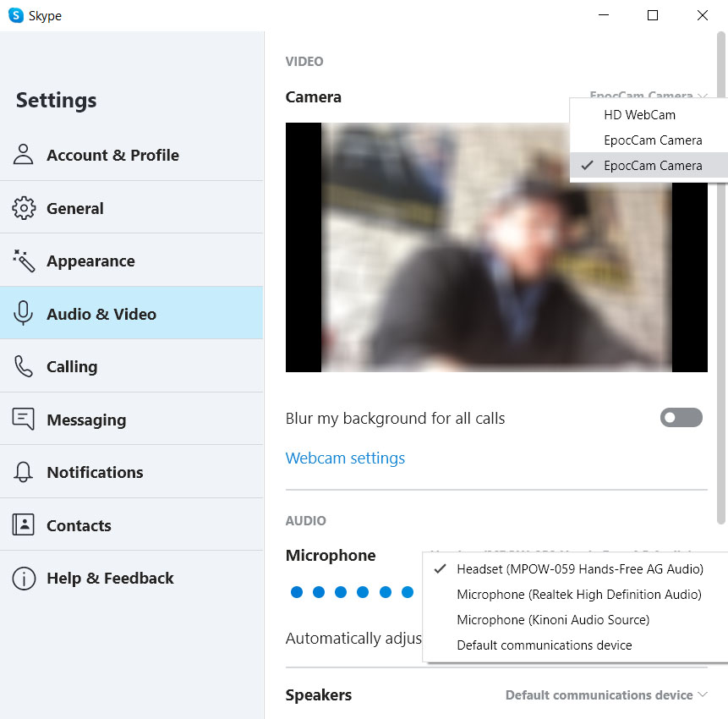Click the "Blur my background for all calls" text
The height and width of the screenshot is (719, 728).
tap(395, 418)
